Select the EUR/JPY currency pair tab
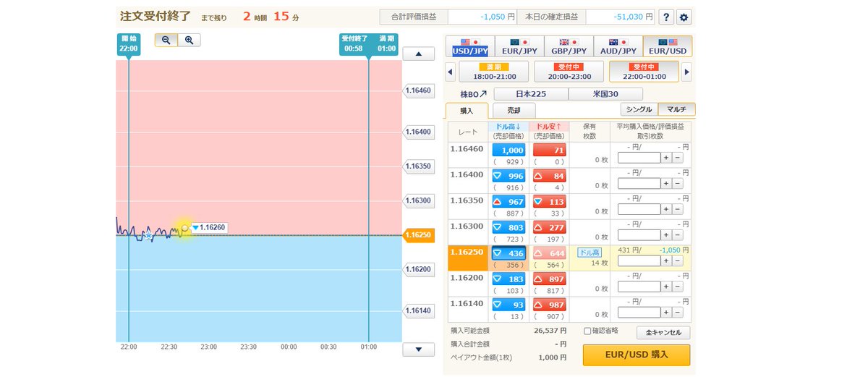 519,46
